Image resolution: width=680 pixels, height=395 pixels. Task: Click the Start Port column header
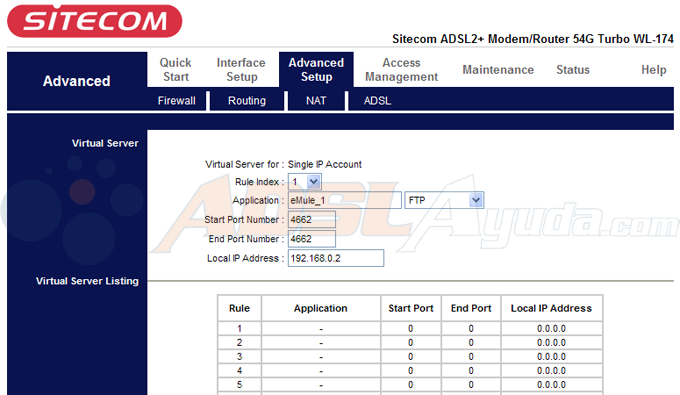pyautogui.click(x=411, y=308)
